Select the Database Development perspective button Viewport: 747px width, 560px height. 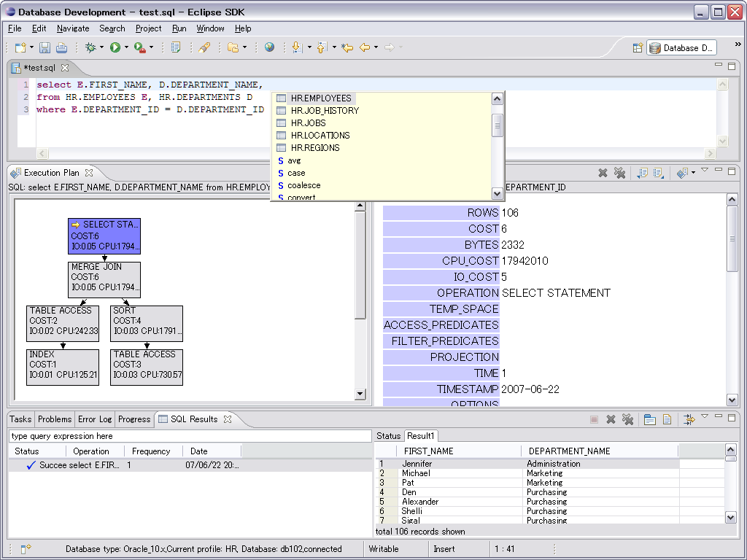point(682,47)
